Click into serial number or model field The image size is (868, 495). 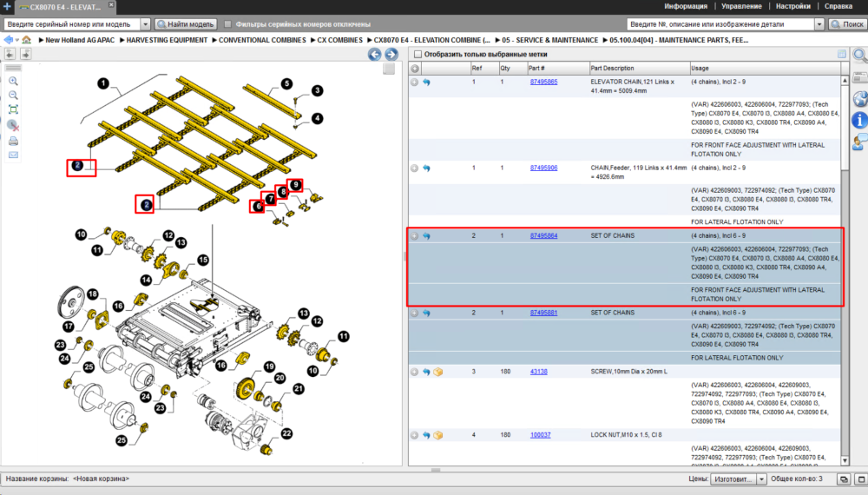(72, 24)
